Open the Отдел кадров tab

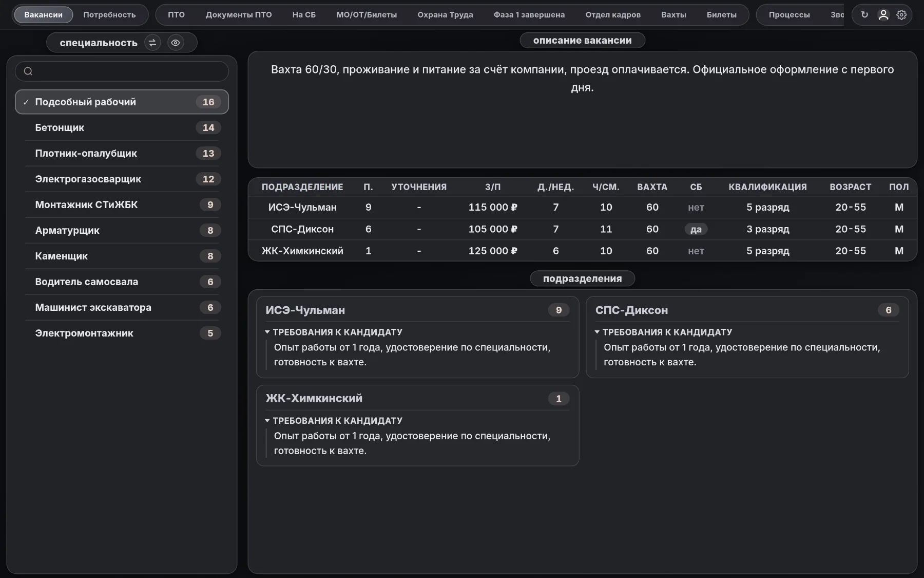613,15
